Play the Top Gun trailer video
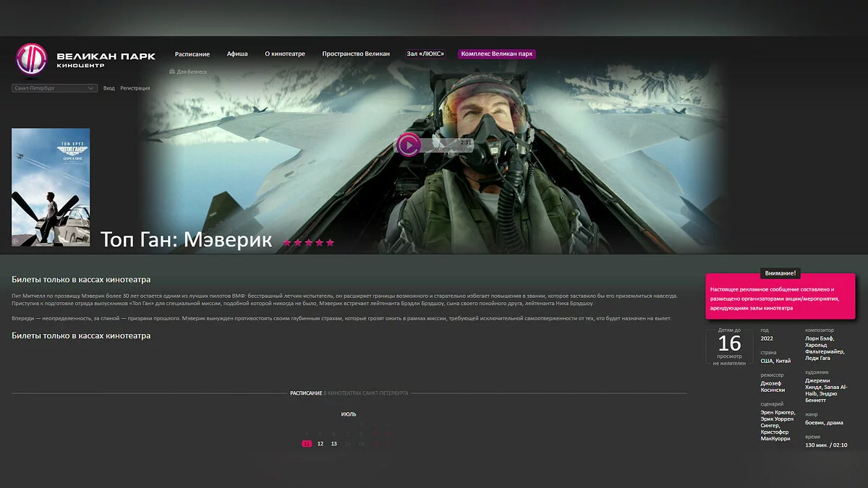The height and width of the screenshot is (488, 868). 409,145
